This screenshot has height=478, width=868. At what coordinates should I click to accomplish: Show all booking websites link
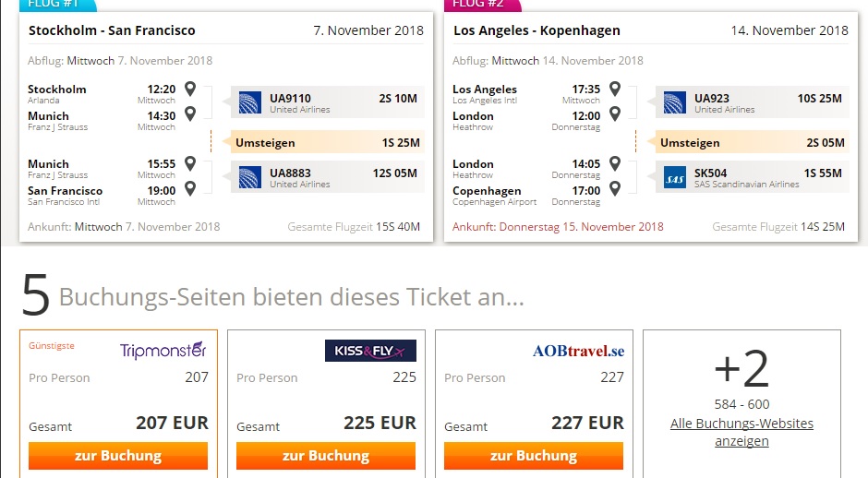coord(741,432)
